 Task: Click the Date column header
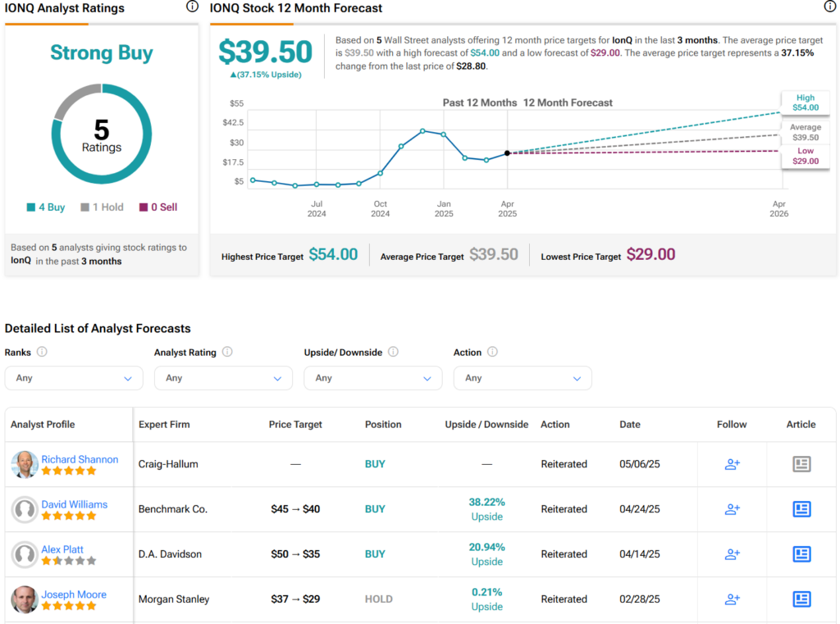pos(631,425)
